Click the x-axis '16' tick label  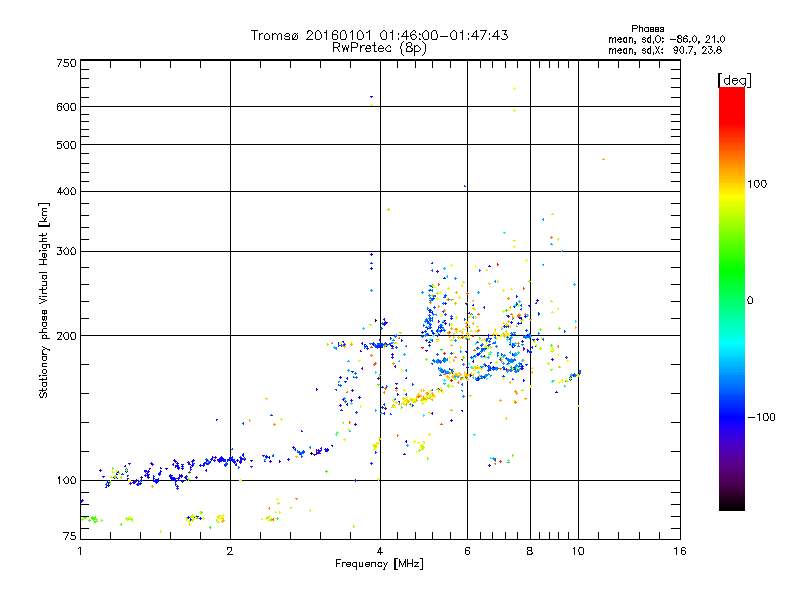point(680,551)
